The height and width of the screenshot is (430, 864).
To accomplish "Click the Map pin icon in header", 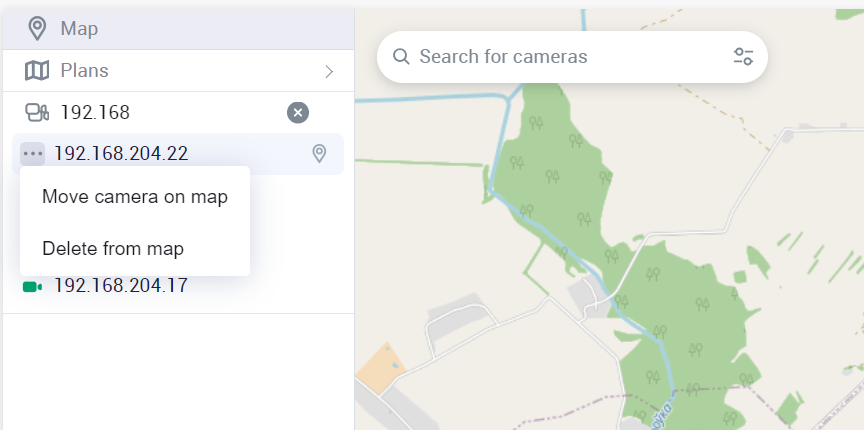I will tap(37, 28).
